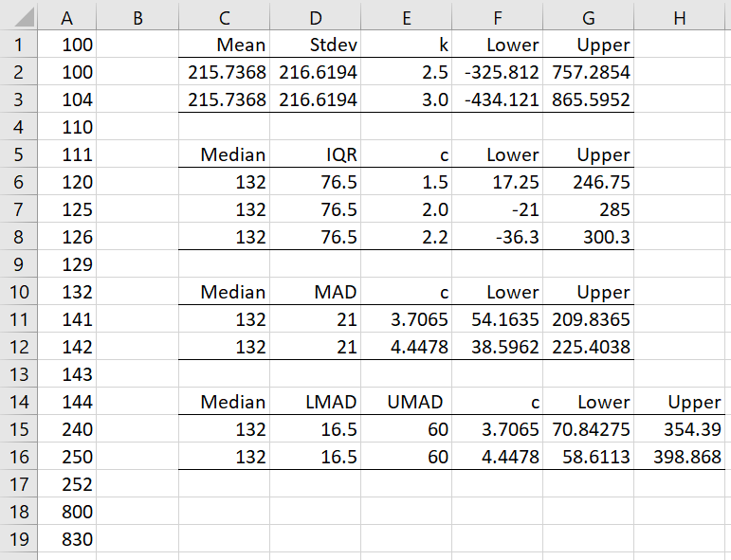
Task: Select column A header
Action: tap(66, 16)
